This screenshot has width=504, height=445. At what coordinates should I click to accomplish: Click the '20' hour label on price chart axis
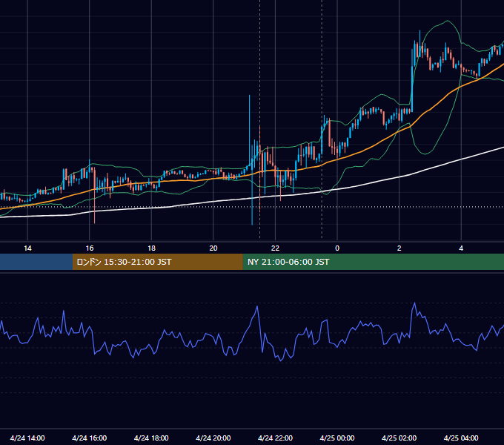(213, 248)
